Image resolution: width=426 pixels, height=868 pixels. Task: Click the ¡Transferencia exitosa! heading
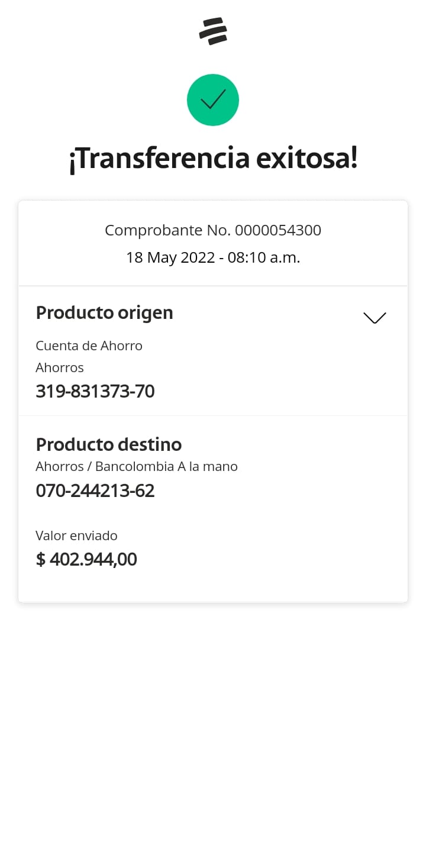coord(213,159)
